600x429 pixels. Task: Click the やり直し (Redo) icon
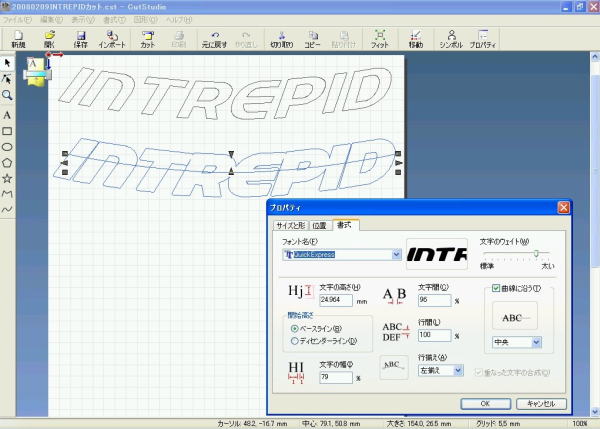pos(246,39)
